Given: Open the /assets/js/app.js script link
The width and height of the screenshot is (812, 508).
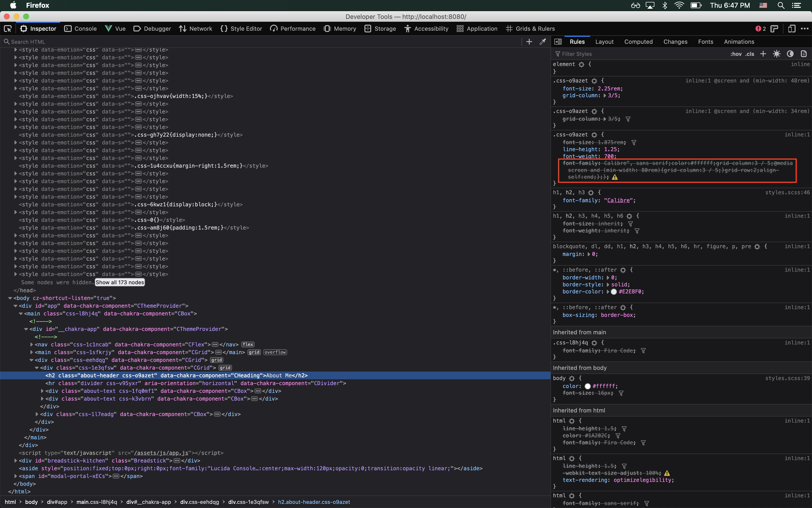Looking at the screenshot, I should [161, 453].
